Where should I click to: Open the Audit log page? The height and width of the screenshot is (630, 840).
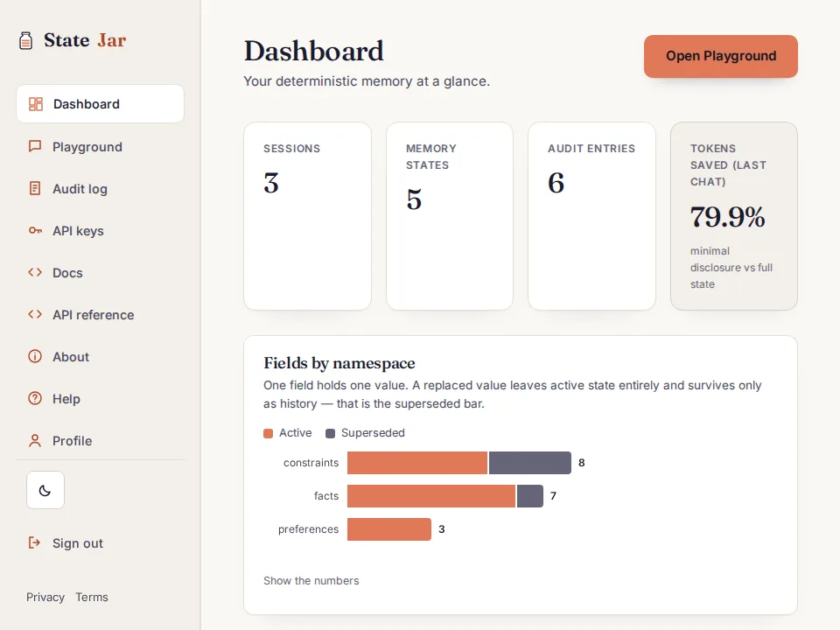coord(100,189)
